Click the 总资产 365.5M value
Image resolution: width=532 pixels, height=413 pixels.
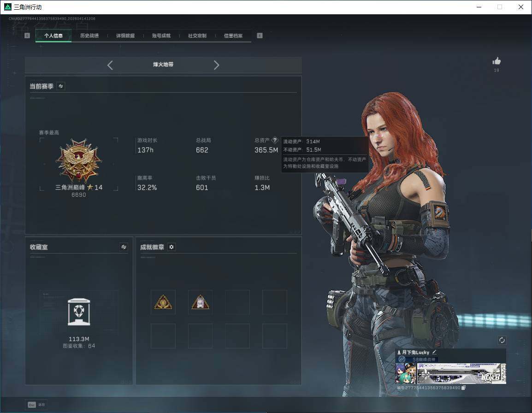266,150
